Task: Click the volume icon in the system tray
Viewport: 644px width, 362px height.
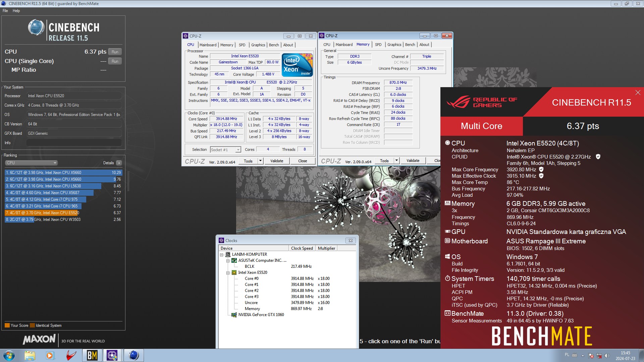Action: 607,356
